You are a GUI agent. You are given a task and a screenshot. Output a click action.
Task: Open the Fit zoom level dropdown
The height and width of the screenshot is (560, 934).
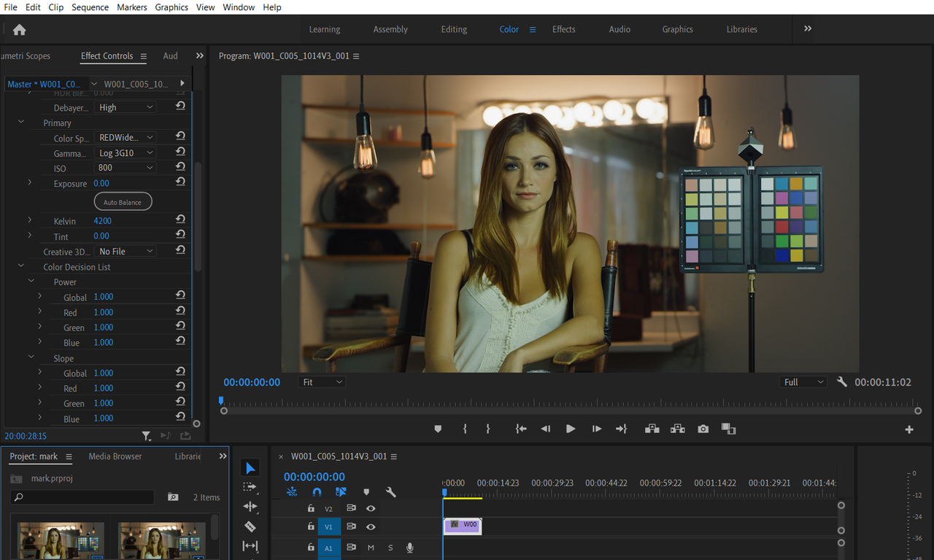[x=321, y=382]
